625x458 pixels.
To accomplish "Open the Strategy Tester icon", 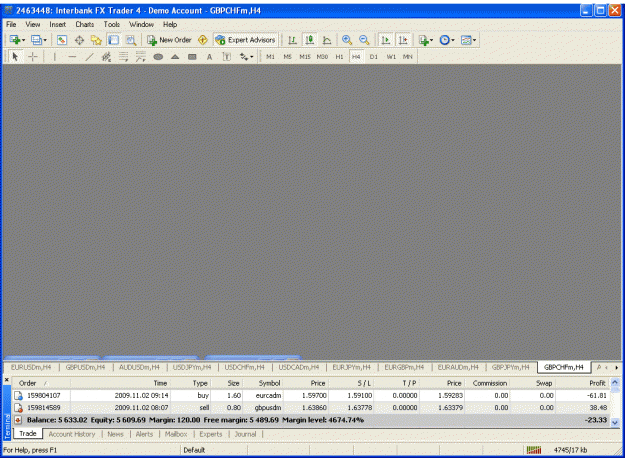I will (x=131, y=40).
